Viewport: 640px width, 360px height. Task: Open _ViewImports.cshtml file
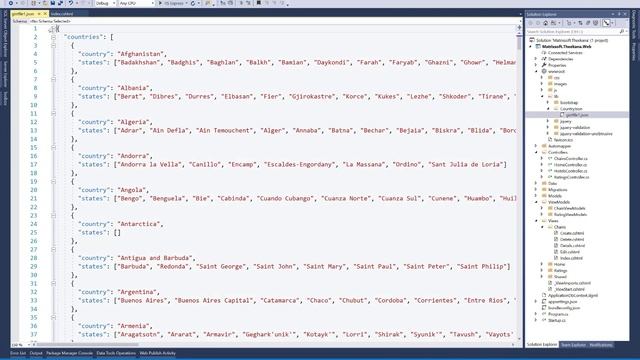coord(572,283)
